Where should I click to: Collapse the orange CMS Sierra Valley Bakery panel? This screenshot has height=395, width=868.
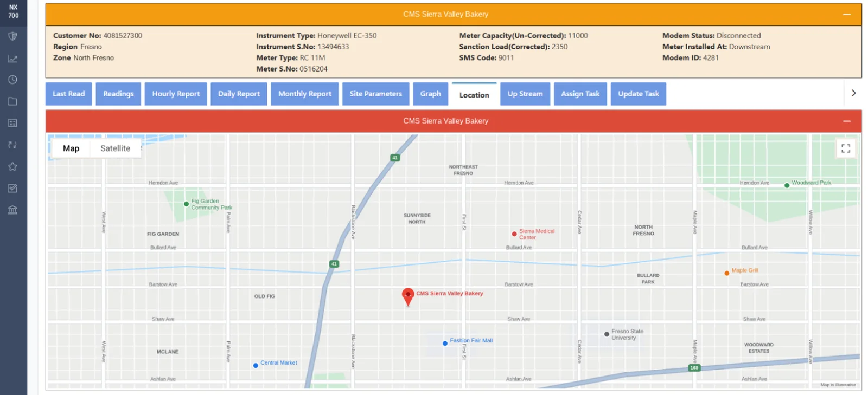(x=846, y=15)
